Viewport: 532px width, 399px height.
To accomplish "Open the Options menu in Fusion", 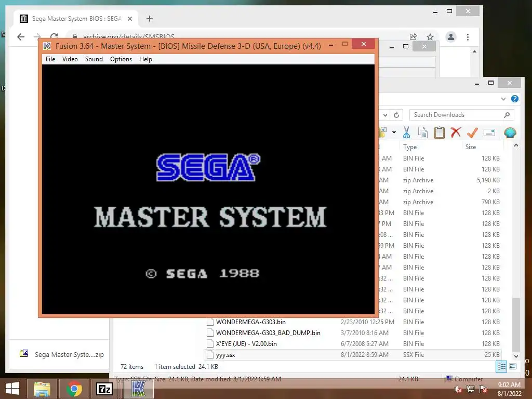I will pyautogui.click(x=121, y=59).
